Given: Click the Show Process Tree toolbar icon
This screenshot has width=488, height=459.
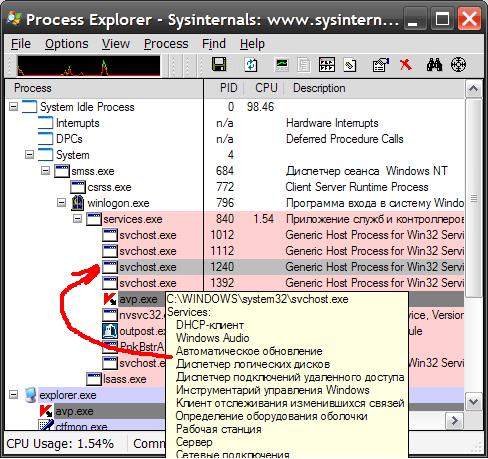Looking at the screenshot, I should [x=304, y=65].
